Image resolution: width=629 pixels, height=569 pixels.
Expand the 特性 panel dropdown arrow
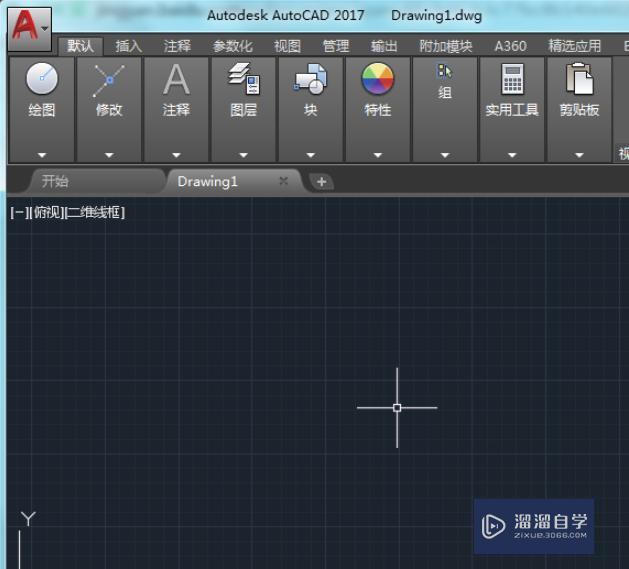(x=377, y=155)
